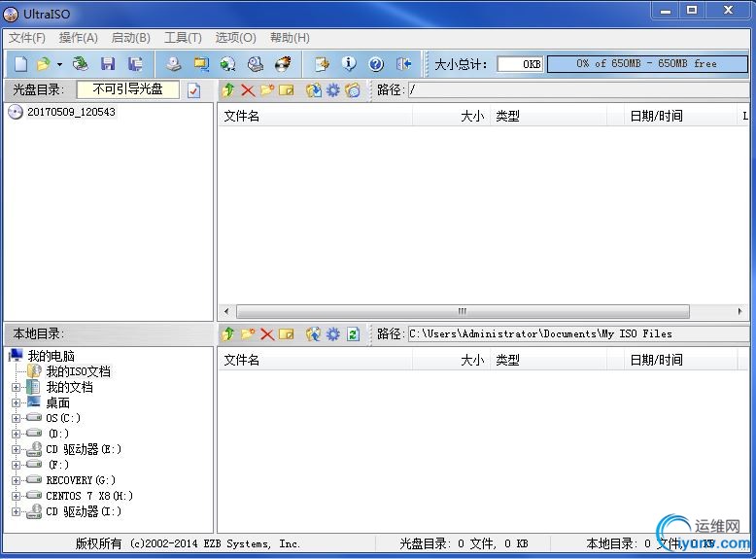
Task: Open Help with the question mark icon
Action: 376,63
